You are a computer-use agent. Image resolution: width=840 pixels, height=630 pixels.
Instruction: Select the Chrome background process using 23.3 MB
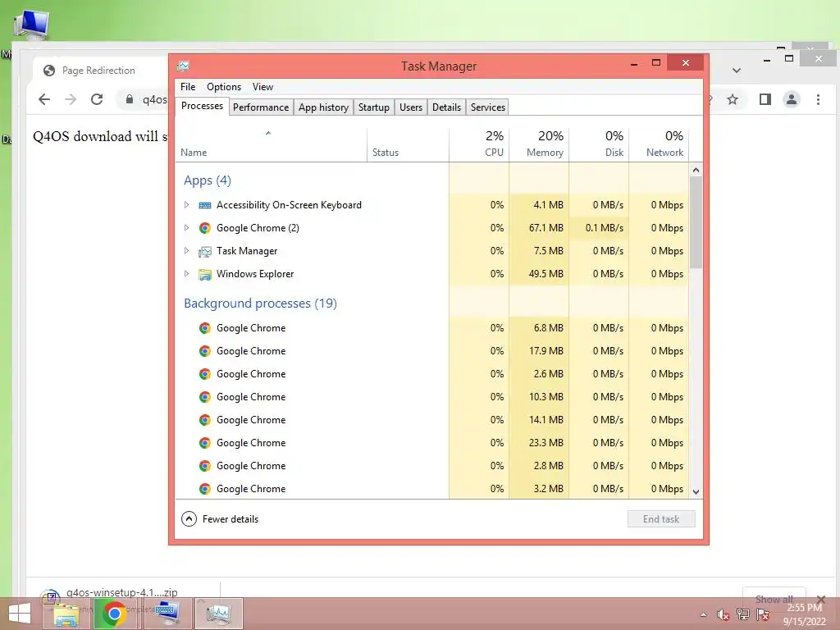[431, 443]
